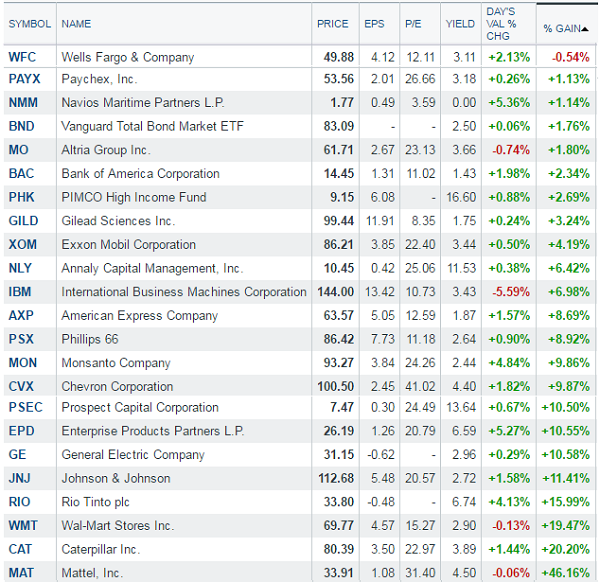
Task: Click IBM price value 144.00
Action: 336,292
